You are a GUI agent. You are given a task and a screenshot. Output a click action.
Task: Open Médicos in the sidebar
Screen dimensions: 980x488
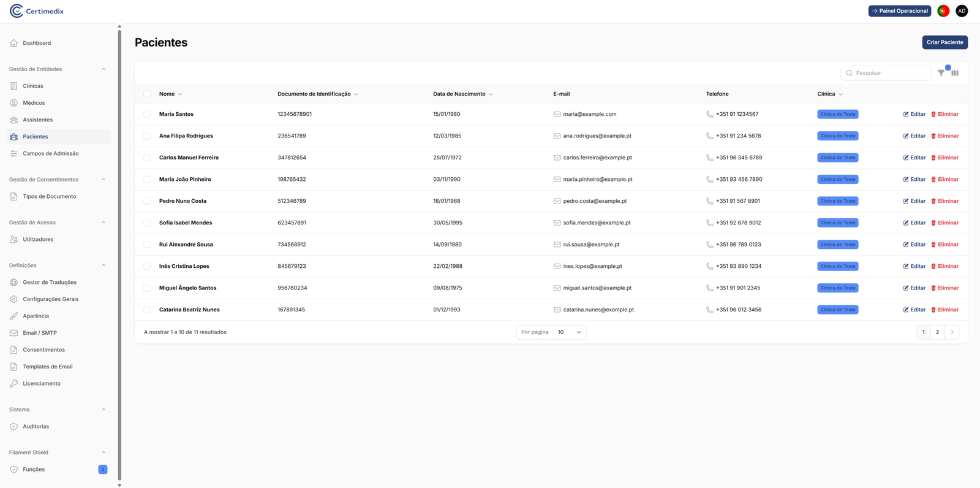(x=34, y=103)
